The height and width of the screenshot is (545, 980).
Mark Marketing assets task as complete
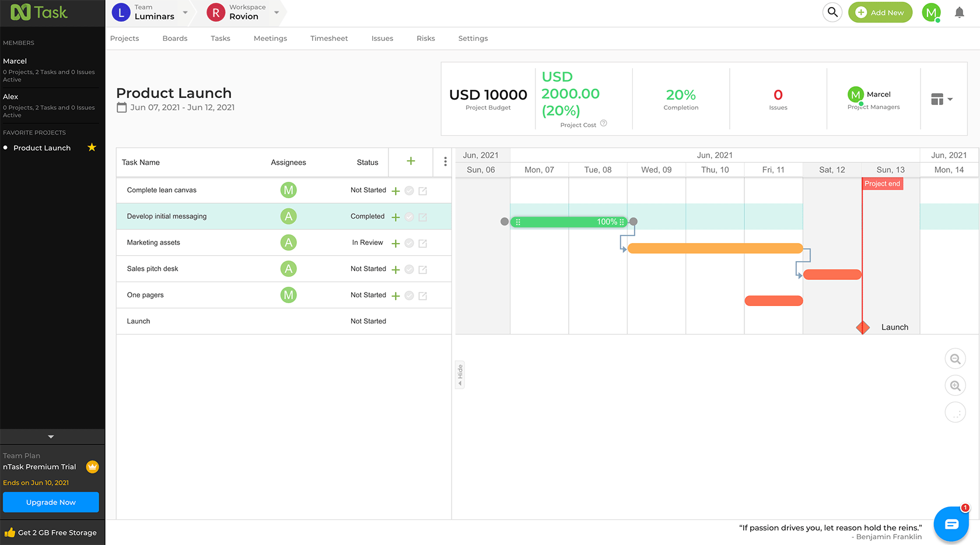click(x=408, y=242)
